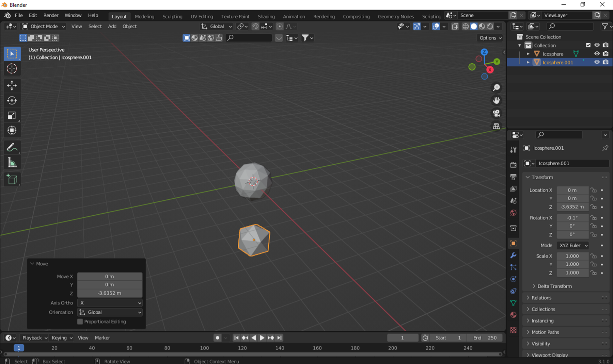Viewport: 613px width, 364px height.
Task: Switch to the Shading workspace tab
Action: tap(266, 16)
